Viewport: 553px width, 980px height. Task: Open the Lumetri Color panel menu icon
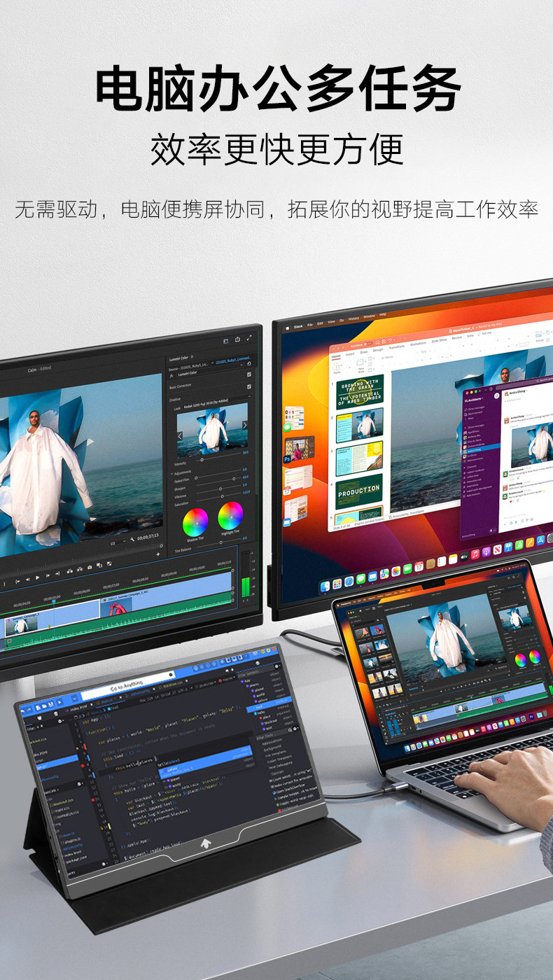tap(192, 357)
